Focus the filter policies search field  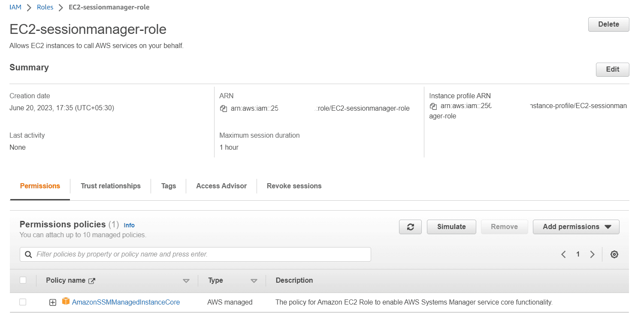pos(195,254)
